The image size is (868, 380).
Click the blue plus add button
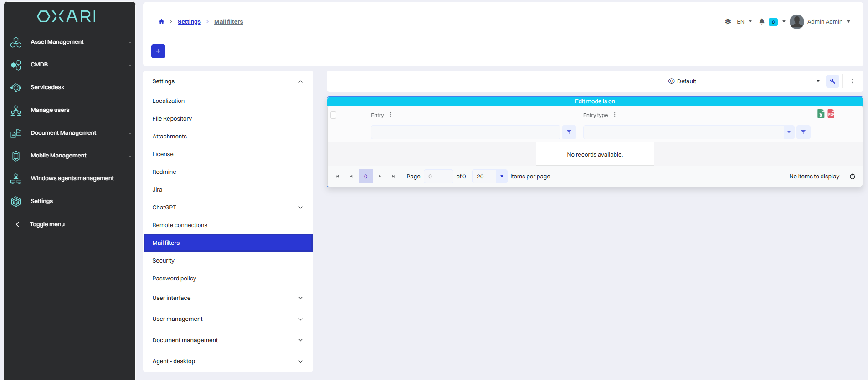(x=158, y=51)
